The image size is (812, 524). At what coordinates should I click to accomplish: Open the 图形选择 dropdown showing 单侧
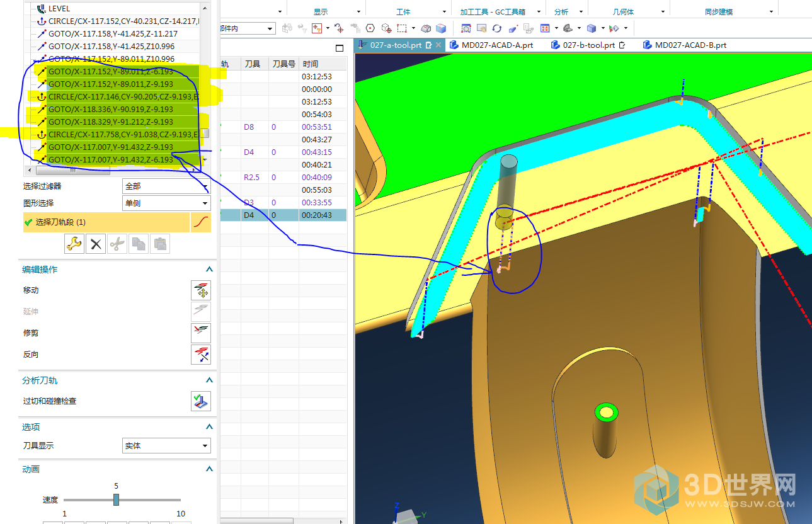point(166,203)
